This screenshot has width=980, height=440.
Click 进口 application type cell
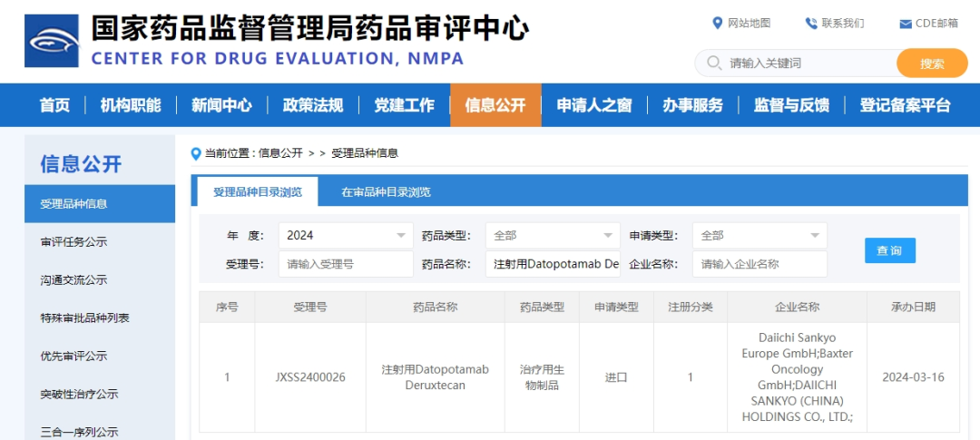pyautogui.click(x=616, y=377)
